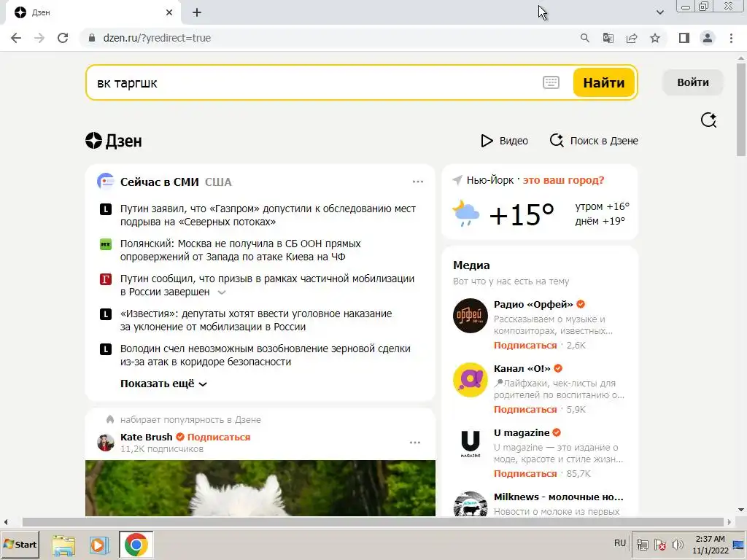Open the Chrome profile avatar

[x=708, y=38]
